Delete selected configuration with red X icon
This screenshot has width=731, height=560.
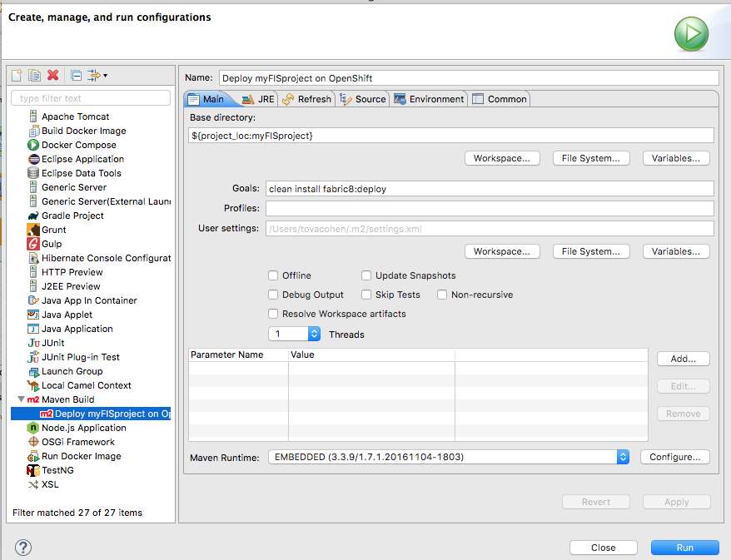[53, 76]
